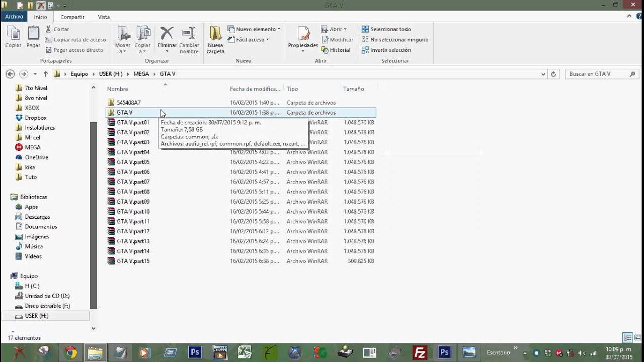Select Unidad de CD (D:) drive
644x362 pixels.
(x=47, y=296)
